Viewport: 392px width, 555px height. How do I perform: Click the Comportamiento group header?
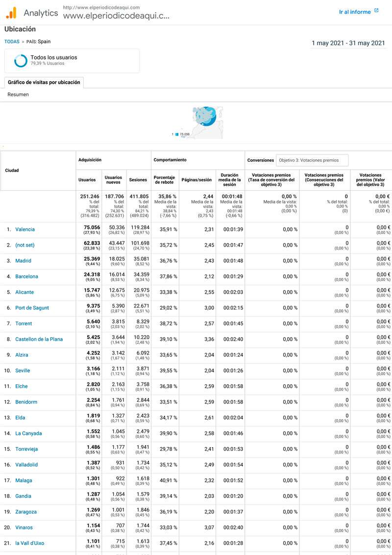[x=170, y=160]
